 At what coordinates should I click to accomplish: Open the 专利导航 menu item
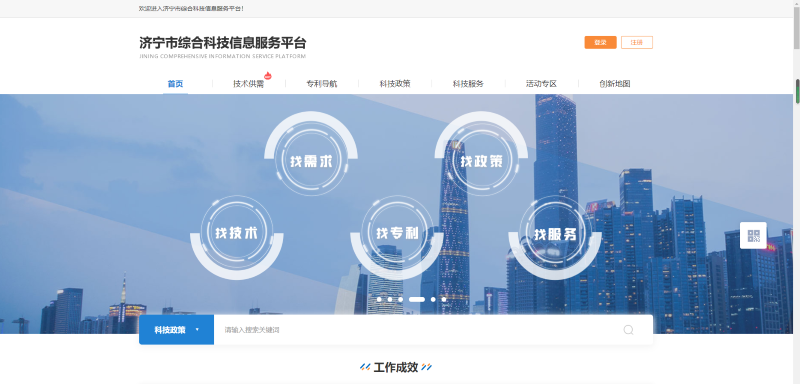coord(321,84)
